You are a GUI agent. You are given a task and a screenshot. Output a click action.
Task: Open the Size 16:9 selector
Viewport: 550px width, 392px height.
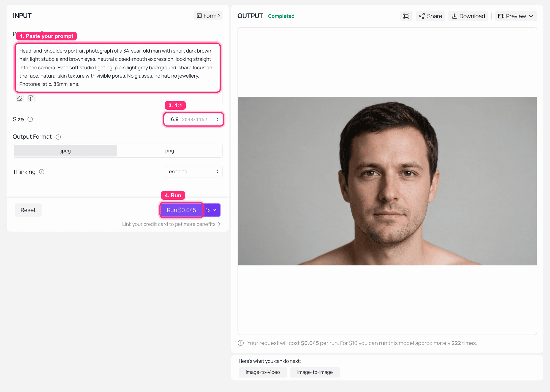[194, 119]
